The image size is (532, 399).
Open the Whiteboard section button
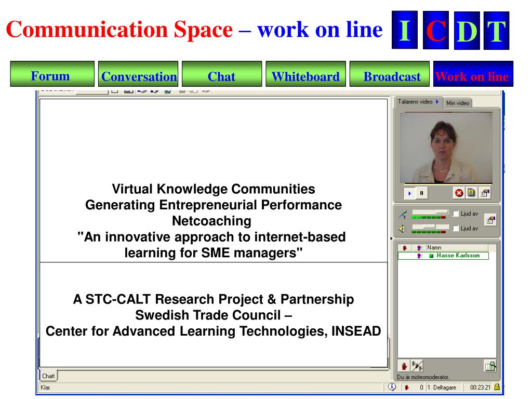305,74
